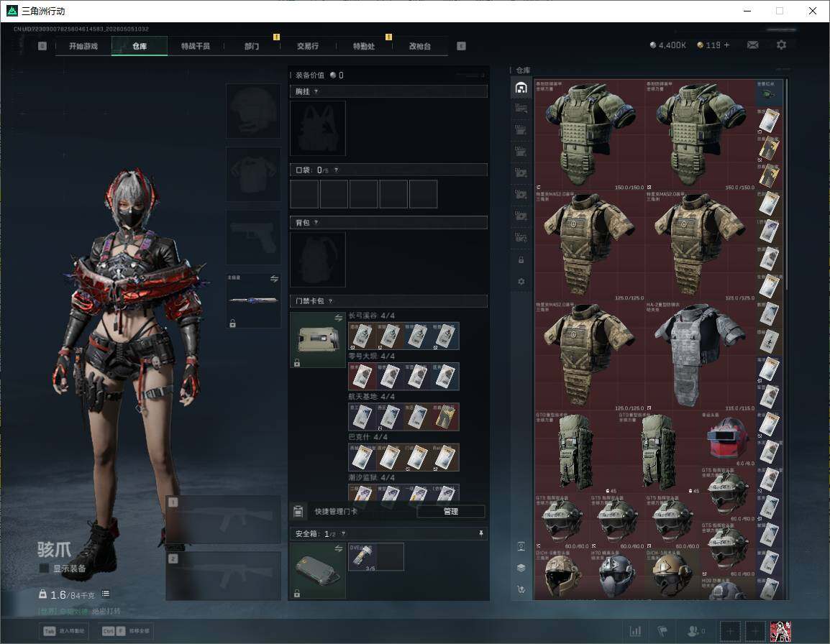
Task: Click the 背包 help question mark
Action: click(316, 222)
